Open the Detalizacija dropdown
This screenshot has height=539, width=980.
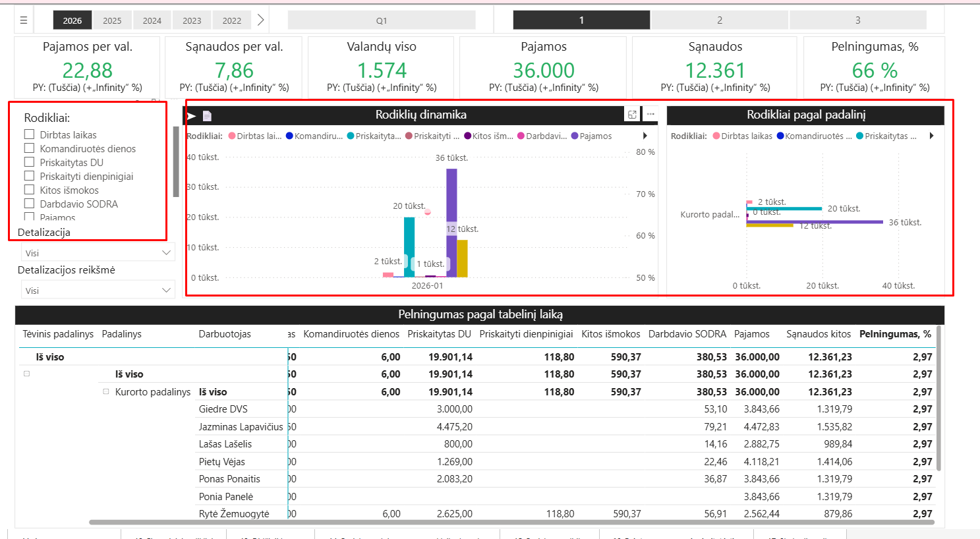(x=98, y=253)
